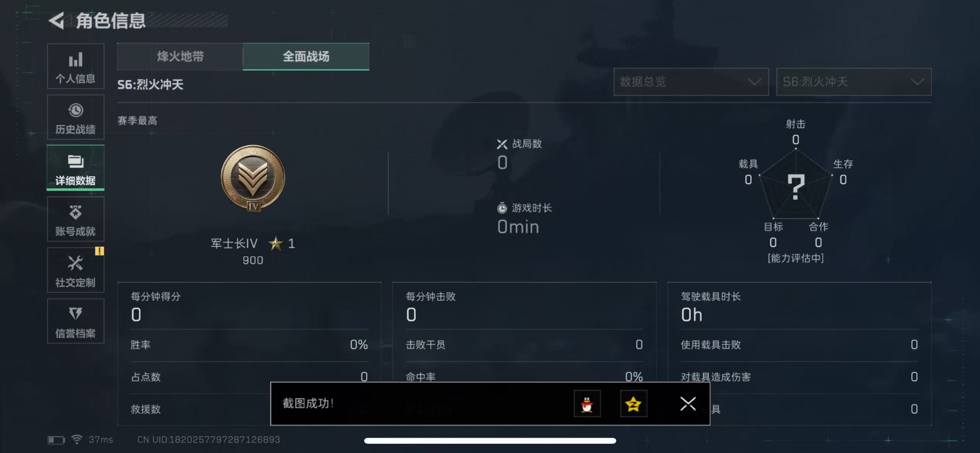The height and width of the screenshot is (453, 980).
Task: Click the 驾驶载具时长 stats panel
Action: pos(800,353)
